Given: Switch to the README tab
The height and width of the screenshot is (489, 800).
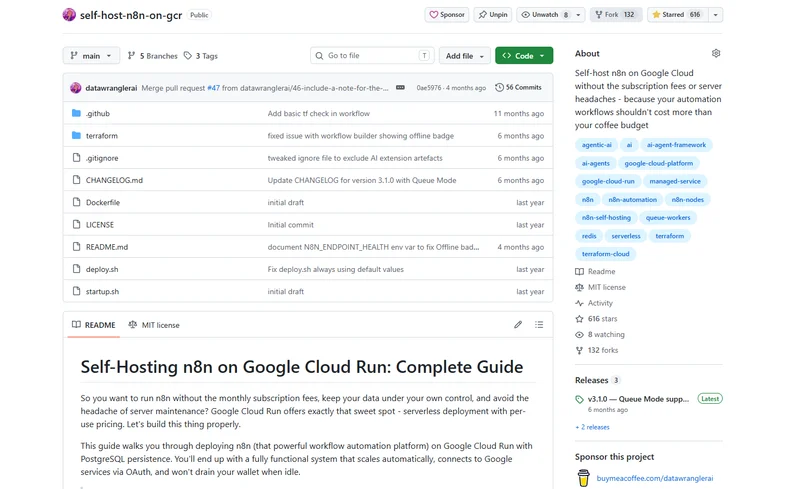Looking at the screenshot, I should [x=93, y=325].
